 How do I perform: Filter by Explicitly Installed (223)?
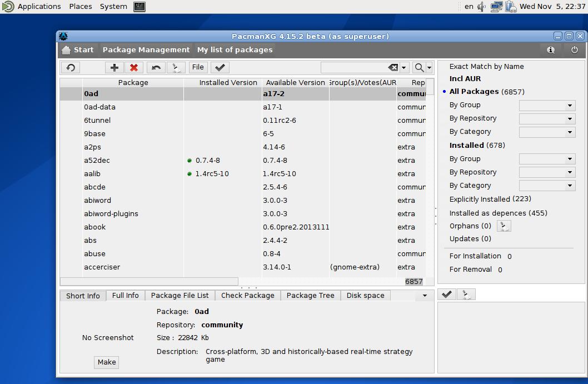coord(490,199)
